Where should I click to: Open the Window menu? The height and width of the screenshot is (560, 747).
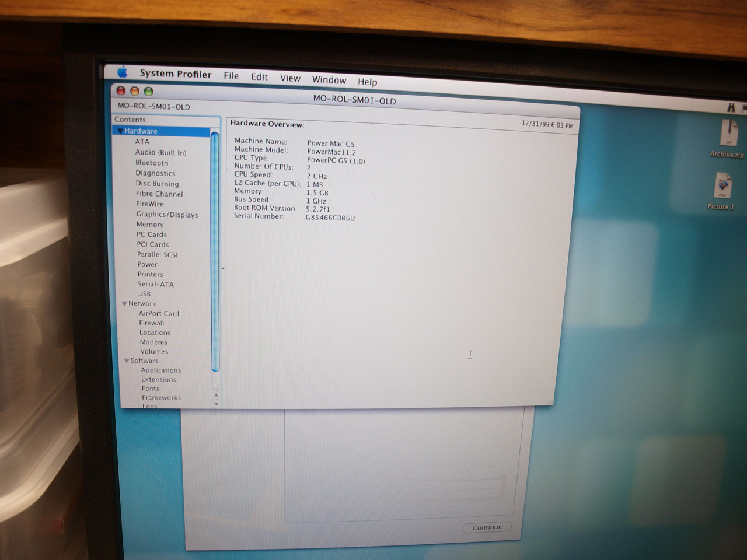[x=329, y=80]
